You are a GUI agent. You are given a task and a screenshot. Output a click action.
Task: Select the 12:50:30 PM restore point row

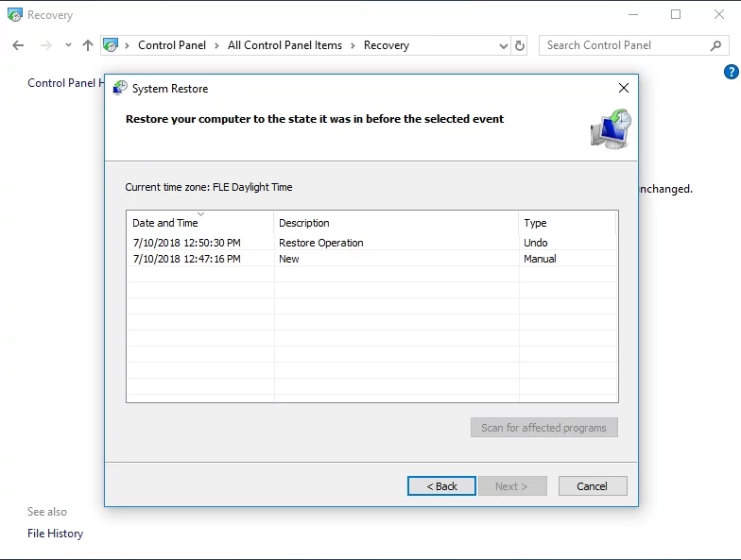click(x=372, y=243)
